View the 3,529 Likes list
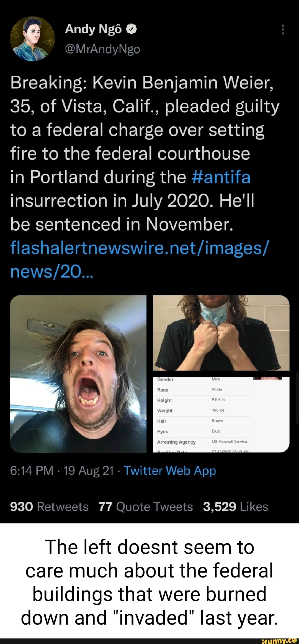The image size is (299, 644). [235, 506]
